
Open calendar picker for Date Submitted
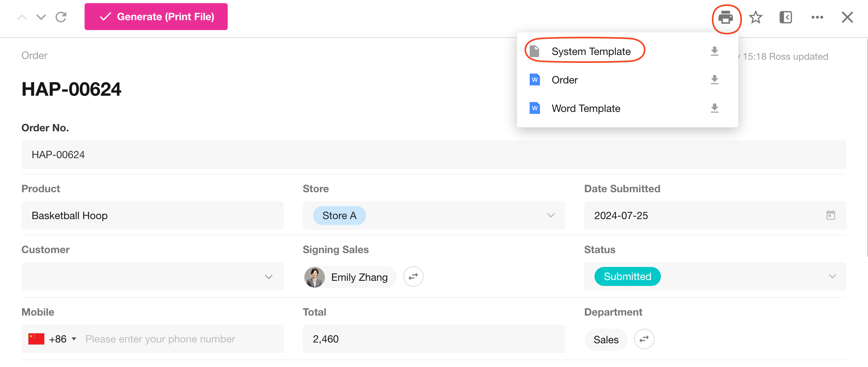click(x=830, y=216)
